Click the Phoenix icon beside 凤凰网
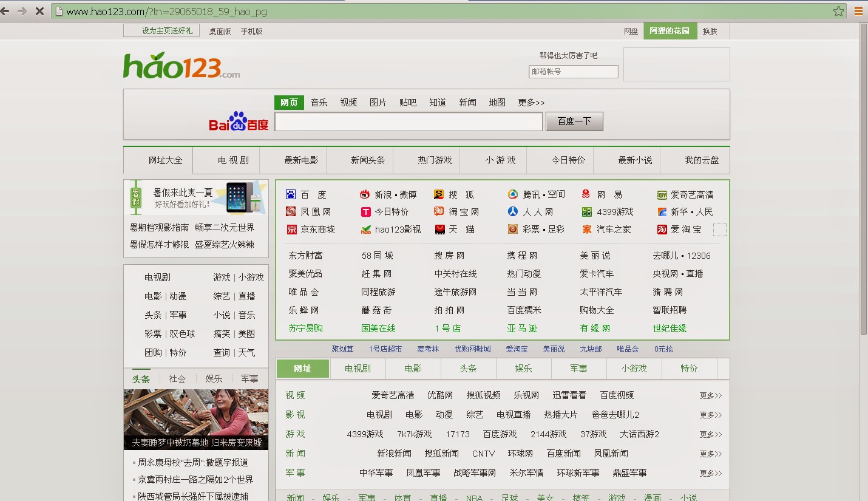 coord(291,211)
